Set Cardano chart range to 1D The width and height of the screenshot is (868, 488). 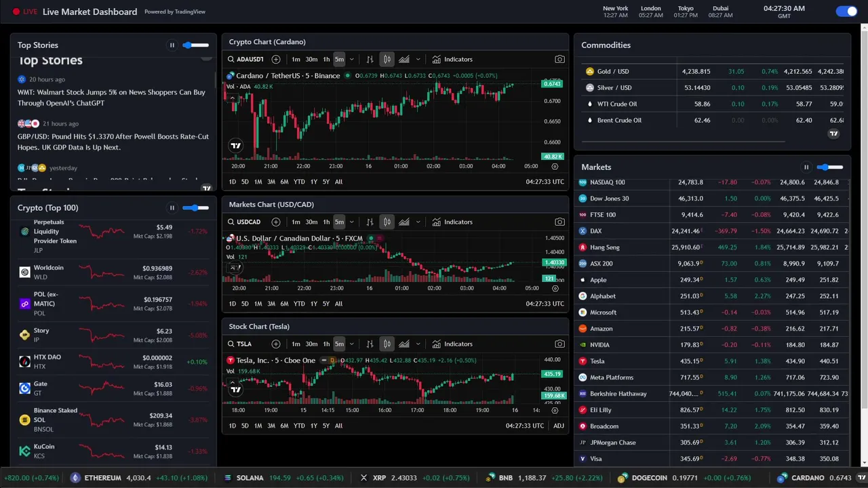[x=232, y=182]
